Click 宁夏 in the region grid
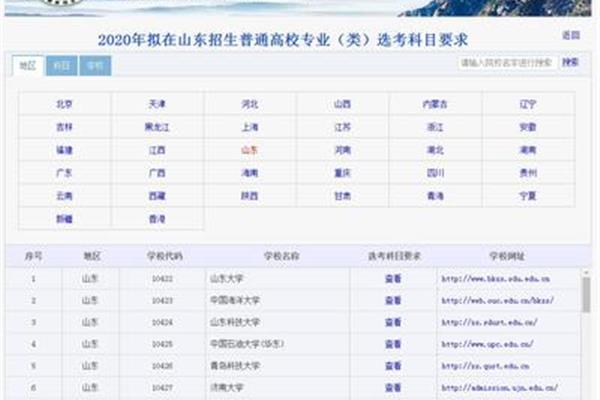 tap(528, 196)
